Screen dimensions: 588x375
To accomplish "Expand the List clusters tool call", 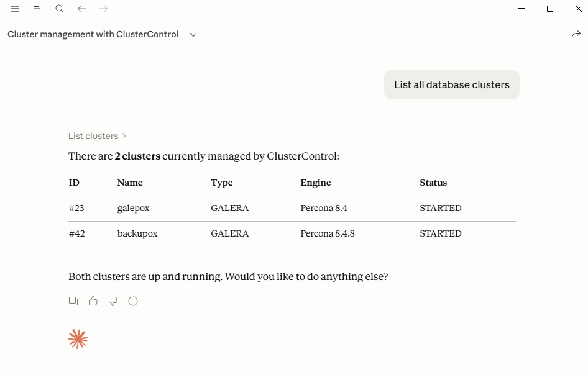I will coord(97,136).
